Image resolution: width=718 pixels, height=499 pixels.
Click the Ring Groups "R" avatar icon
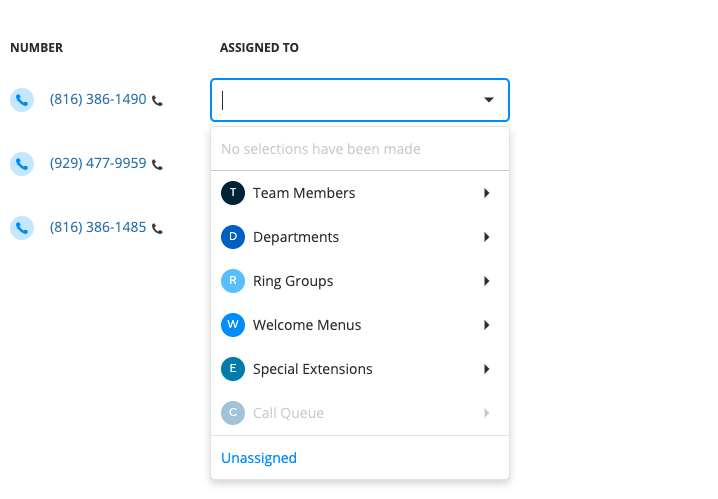point(233,281)
